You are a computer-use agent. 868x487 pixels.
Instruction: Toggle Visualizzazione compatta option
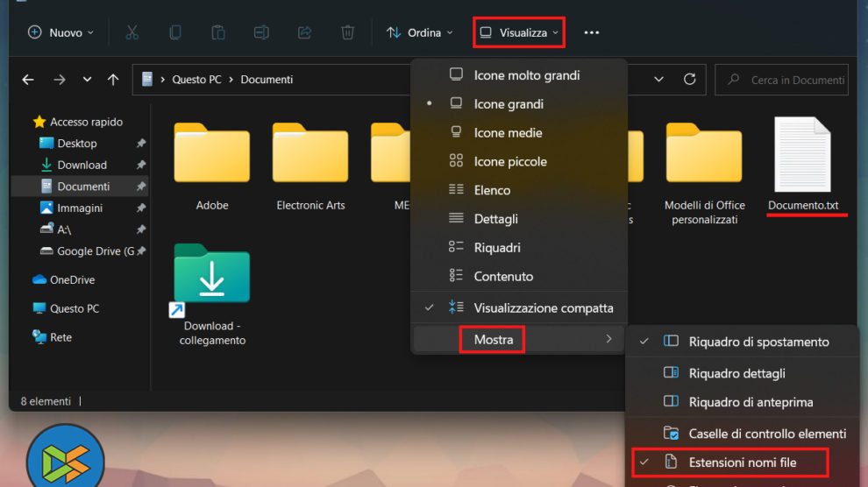(x=543, y=308)
